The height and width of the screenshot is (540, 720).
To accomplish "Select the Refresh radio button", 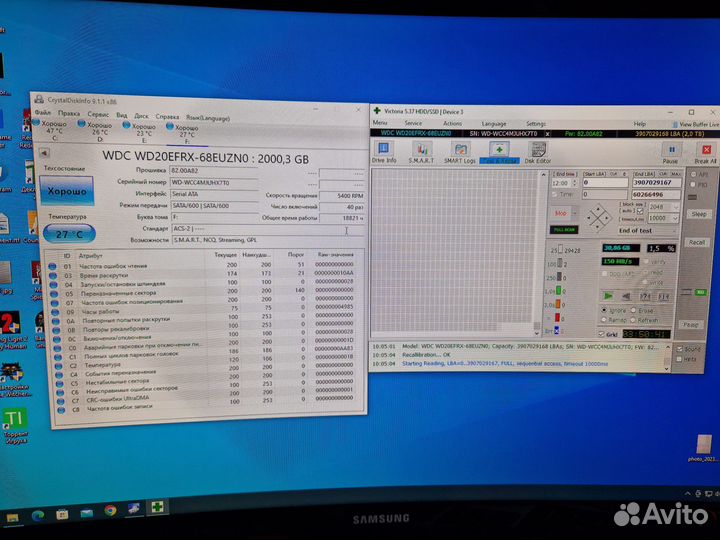I will point(634,320).
